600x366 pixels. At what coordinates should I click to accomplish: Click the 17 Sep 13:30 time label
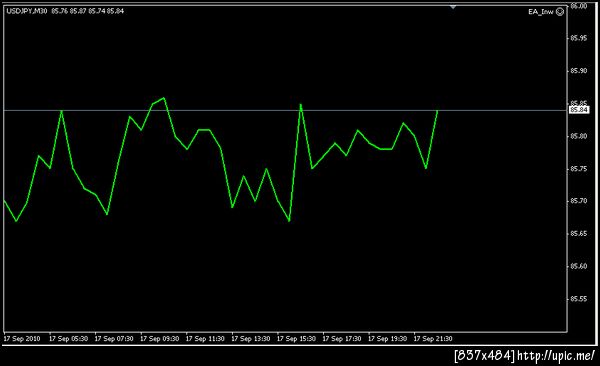(251, 339)
